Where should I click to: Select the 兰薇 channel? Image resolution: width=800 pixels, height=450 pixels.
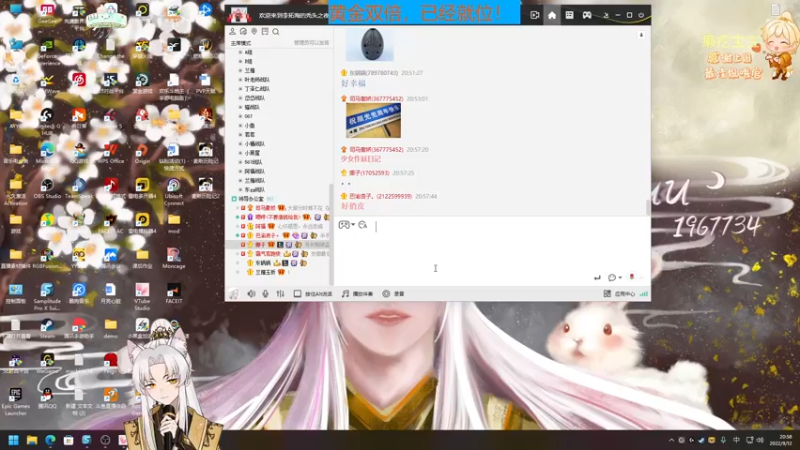point(249,70)
